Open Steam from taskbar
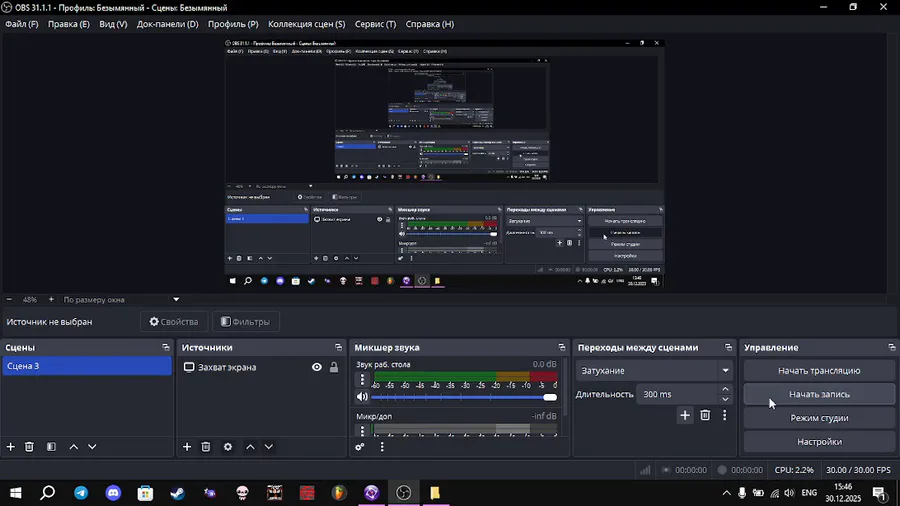This screenshot has width=900, height=506. click(177, 493)
